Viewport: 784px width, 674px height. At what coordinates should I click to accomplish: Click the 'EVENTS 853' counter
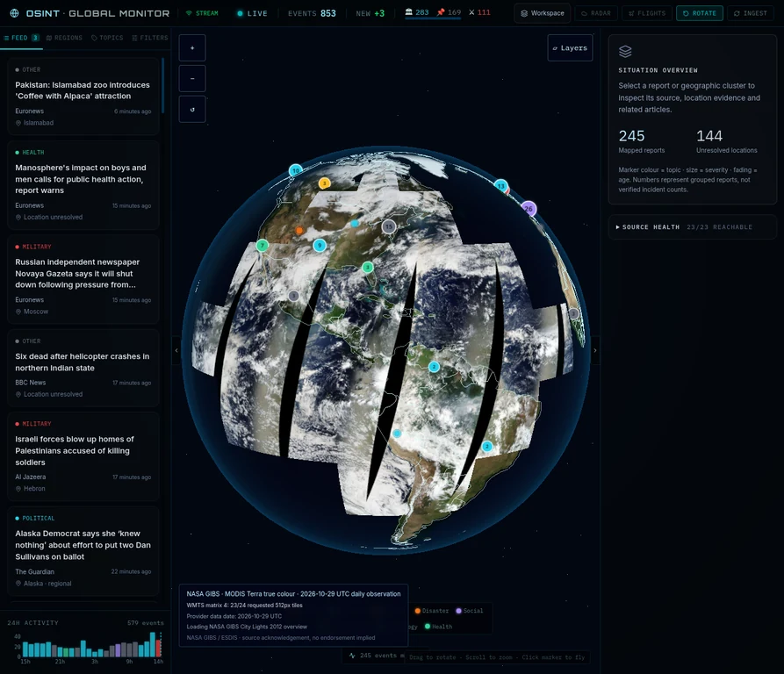[x=312, y=13]
